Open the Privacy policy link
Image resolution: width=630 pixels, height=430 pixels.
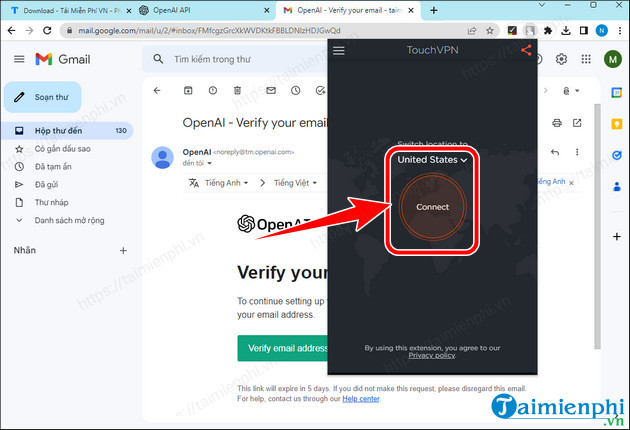pyautogui.click(x=432, y=355)
